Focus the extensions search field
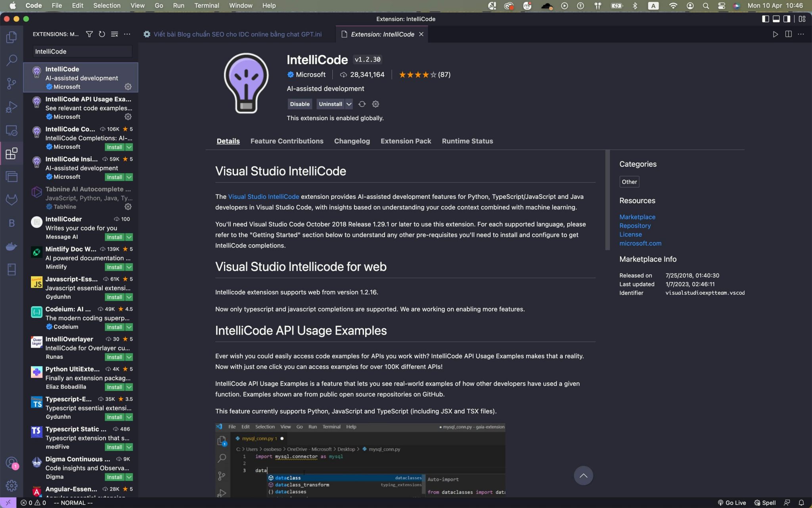This screenshot has width=812, height=508. pos(82,51)
